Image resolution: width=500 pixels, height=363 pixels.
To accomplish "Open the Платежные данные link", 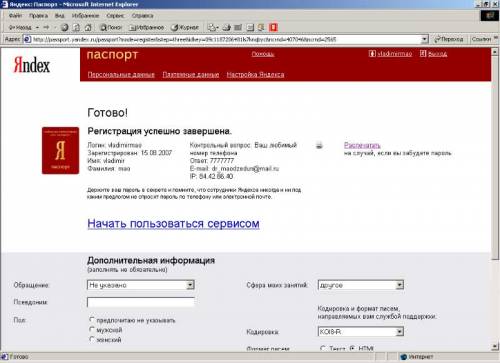I will pos(191,74).
